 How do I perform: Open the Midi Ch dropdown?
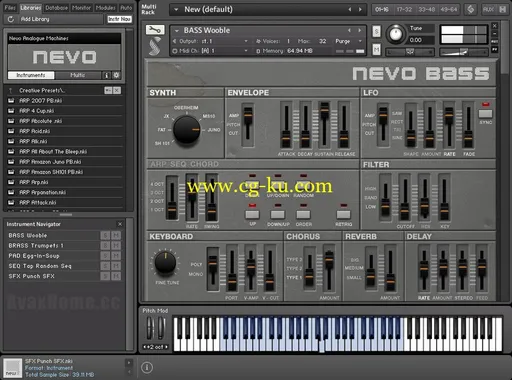click(x=246, y=51)
